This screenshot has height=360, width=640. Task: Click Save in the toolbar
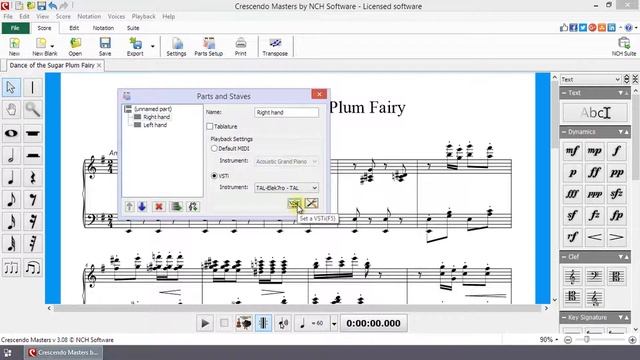(x=105, y=47)
